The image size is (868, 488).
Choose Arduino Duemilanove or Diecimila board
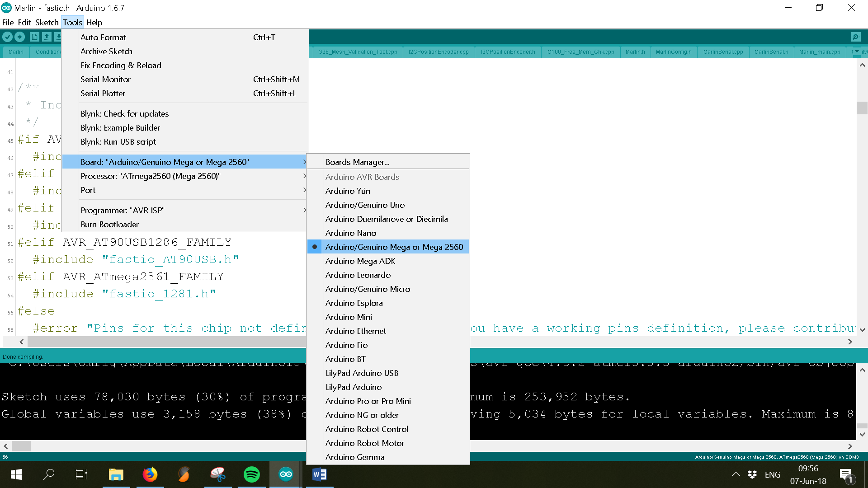[x=388, y=219]
